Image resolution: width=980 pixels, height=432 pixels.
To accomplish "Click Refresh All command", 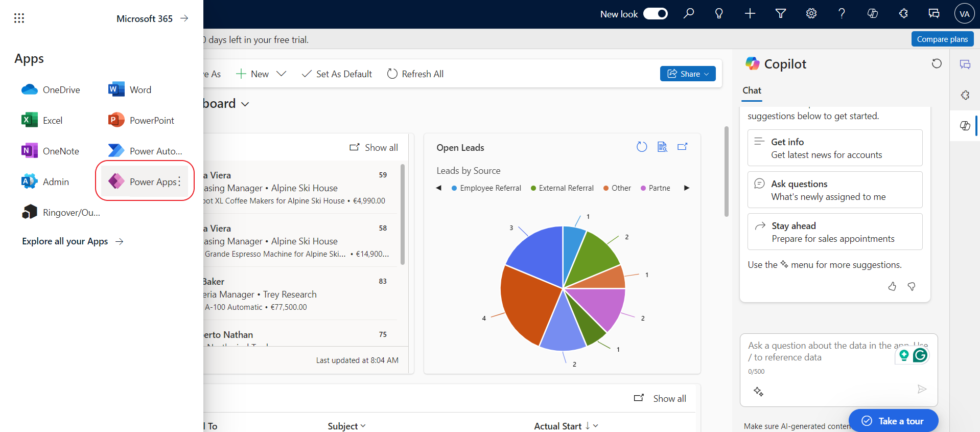I will pos(415,74).
